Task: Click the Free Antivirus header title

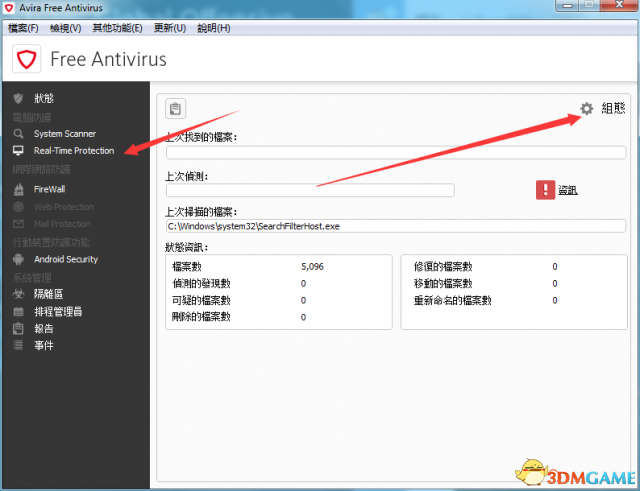Action: [x=109, y=59]
